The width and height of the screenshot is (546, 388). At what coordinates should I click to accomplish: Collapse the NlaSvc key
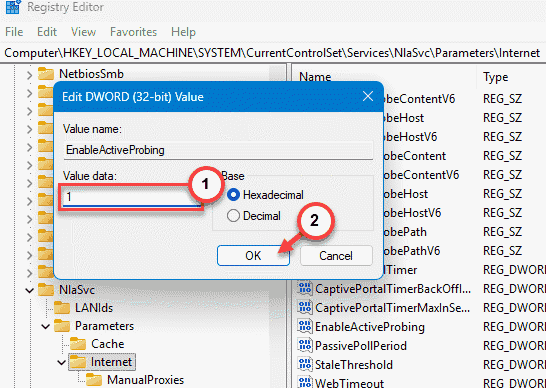pyautogui.click(x=30, y=290)
